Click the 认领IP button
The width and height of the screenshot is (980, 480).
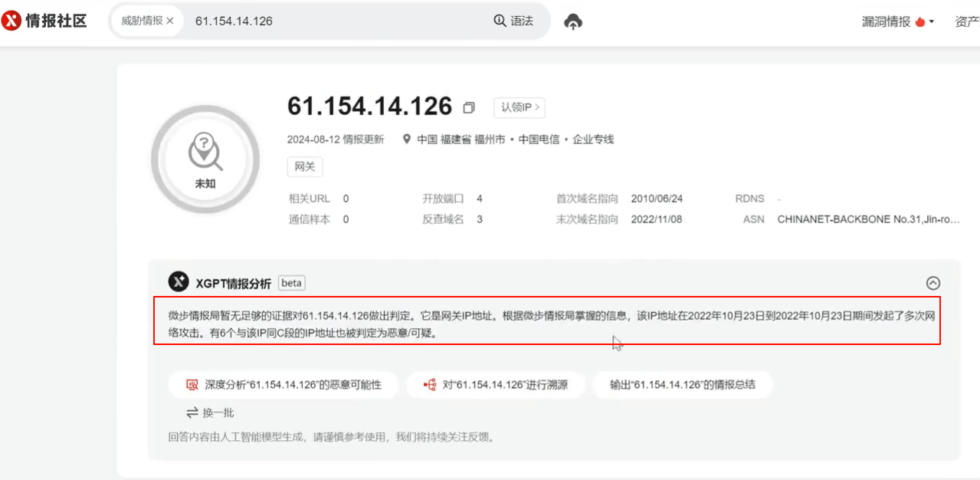[x=519, y=107]
